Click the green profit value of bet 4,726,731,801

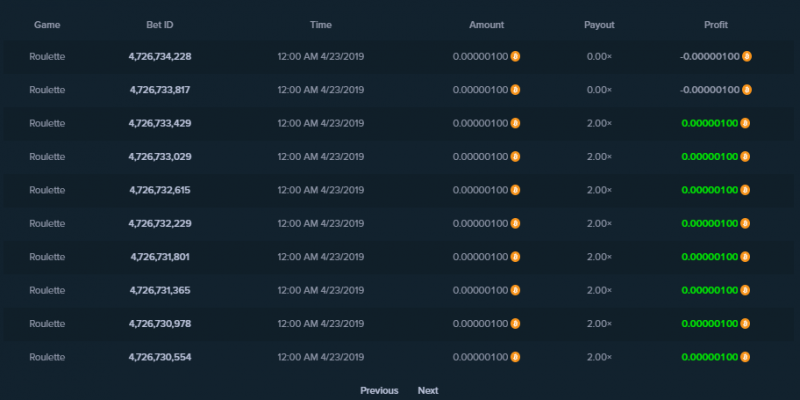click(710, 257)
